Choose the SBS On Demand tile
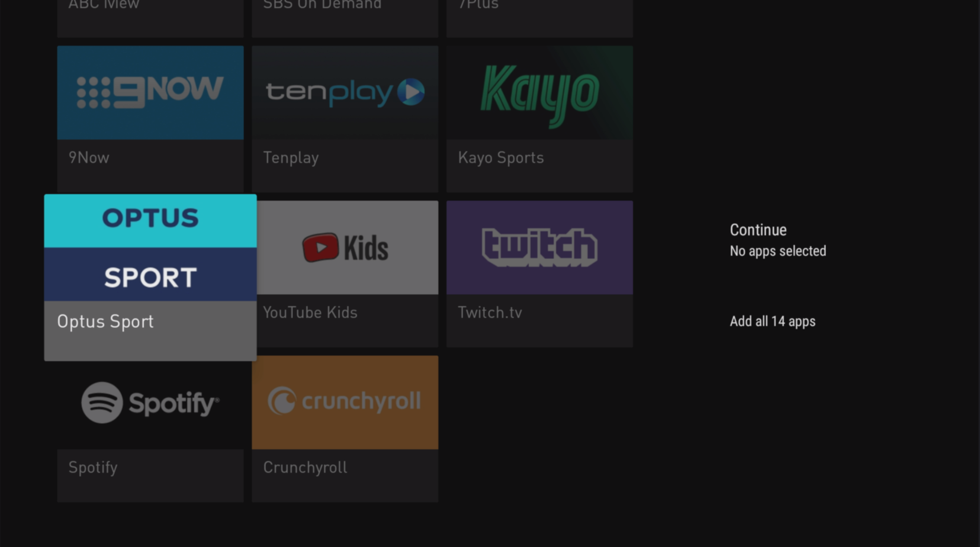Viewport: 980px width, 547px height. tap(345, 15)
